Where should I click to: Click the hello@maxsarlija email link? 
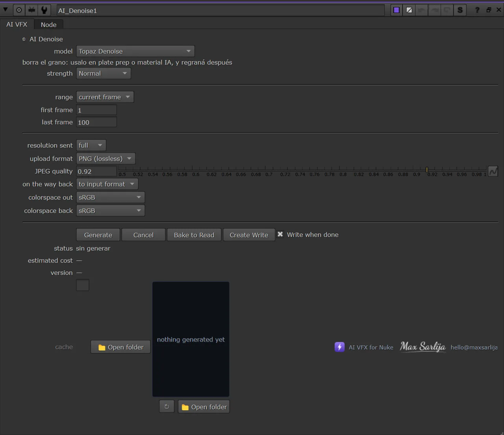point(474,347)
